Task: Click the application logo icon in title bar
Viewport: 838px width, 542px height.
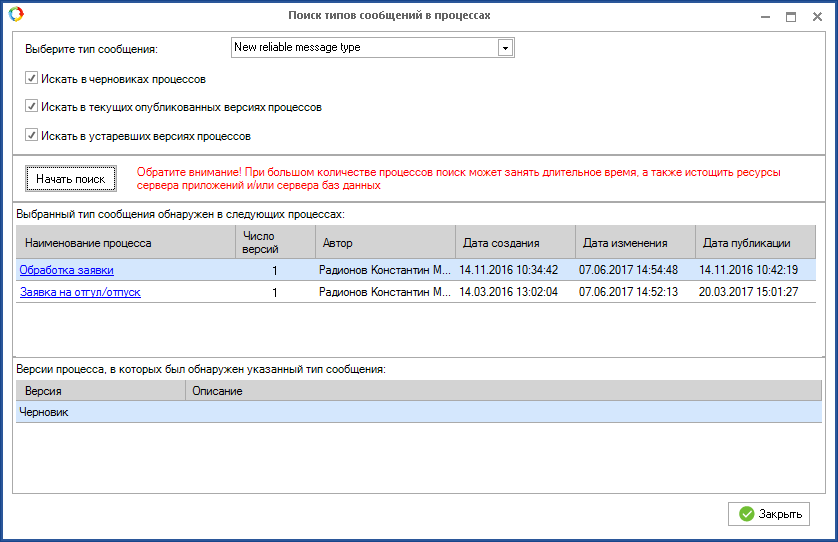Action: click(x=15, y=15)
